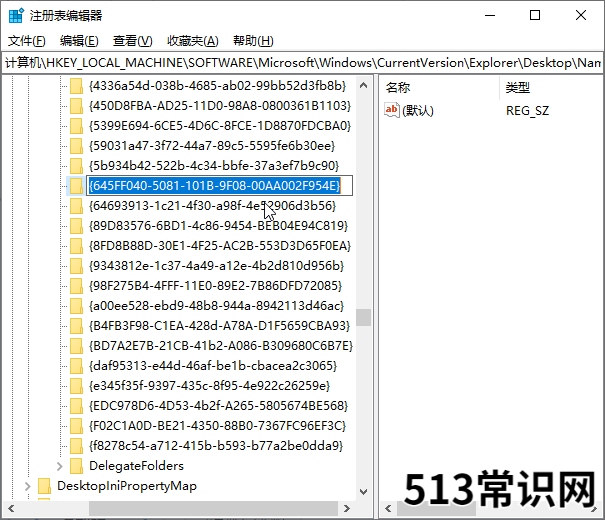Select key {98F275B4-4FFF-11E0-89E2-7B86DFD72085}

216,286
